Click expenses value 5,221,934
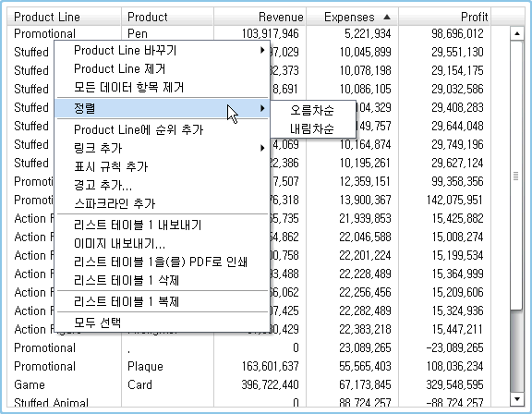Screen dimensions: 532x414 tap(368, 33)
